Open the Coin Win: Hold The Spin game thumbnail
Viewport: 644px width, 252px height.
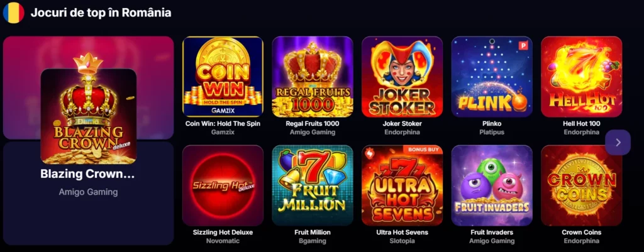pos(223,77)
